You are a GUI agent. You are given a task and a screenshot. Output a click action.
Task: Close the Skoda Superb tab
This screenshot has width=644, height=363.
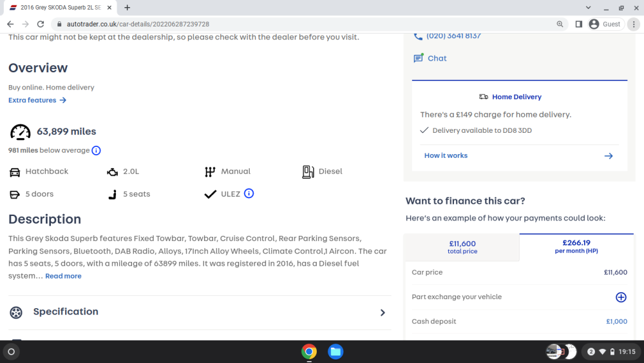[x=109, y=7]
